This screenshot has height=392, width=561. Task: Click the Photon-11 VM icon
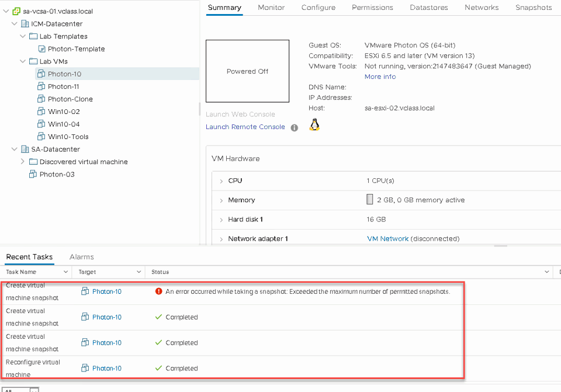click(41, 86)
